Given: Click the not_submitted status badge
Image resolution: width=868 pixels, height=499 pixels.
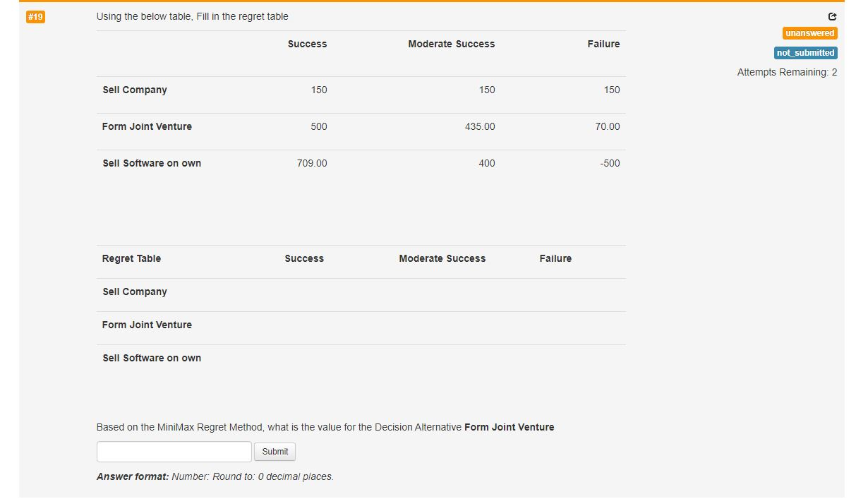Looking at the screenshot, I should [x=806, y=53].
